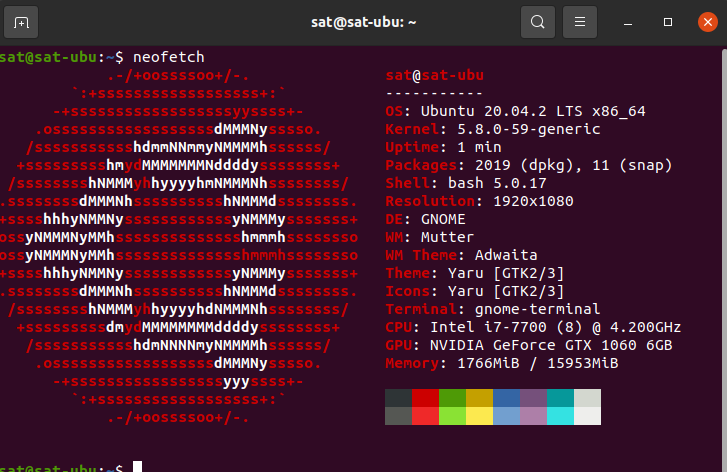Click the dark red color block
Screen dimensions: 727x472
point(425,398)
